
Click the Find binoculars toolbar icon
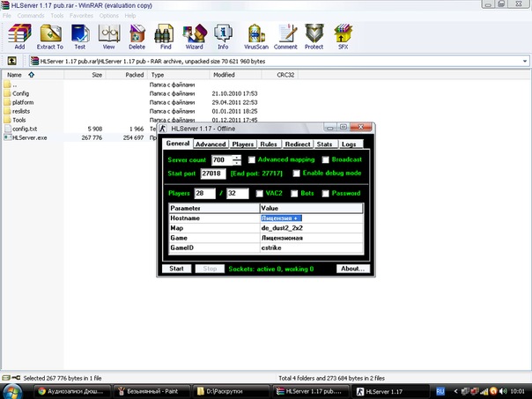coord(165,33)
